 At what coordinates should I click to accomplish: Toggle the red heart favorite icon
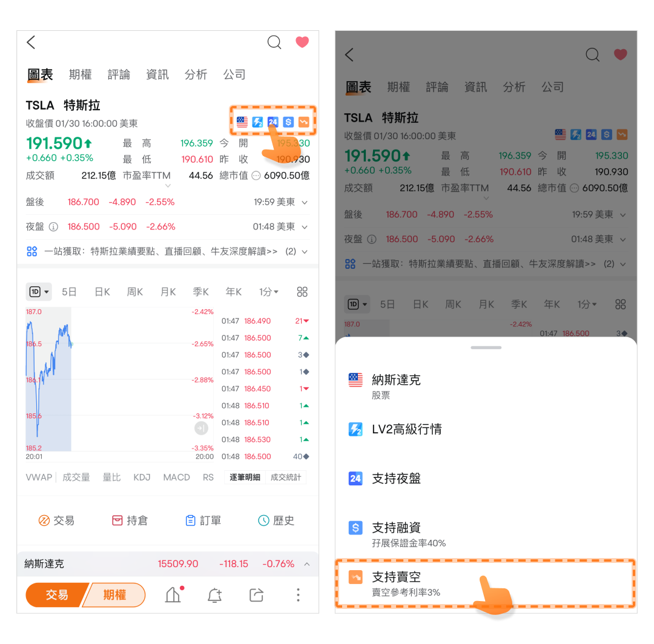(x=302, y=42)
